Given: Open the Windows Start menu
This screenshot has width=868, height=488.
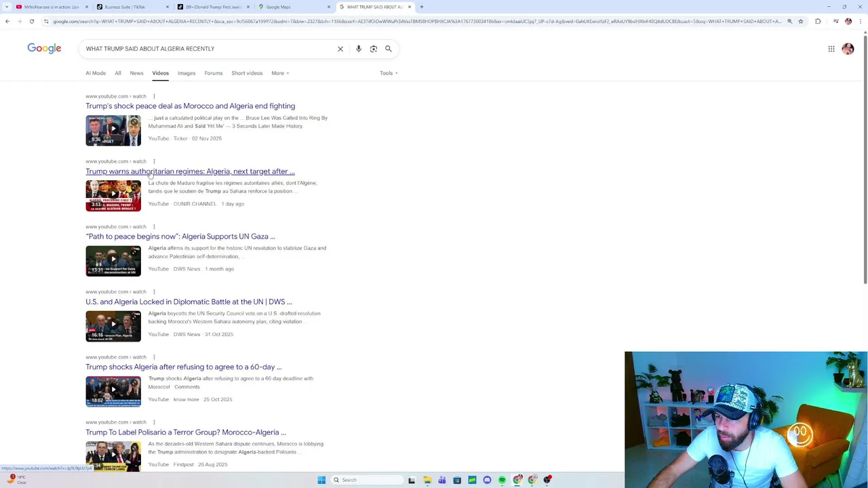Looking at the screenshot, I should tap(321, 480).
